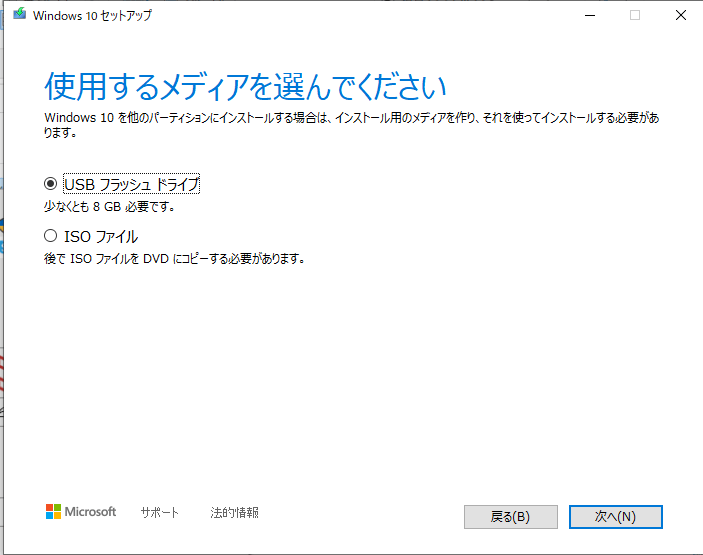Click the Windows 10 setup title bar icon
Image resolution: width=703 pixels, height=555 pixels.
[x=20, y=14]
